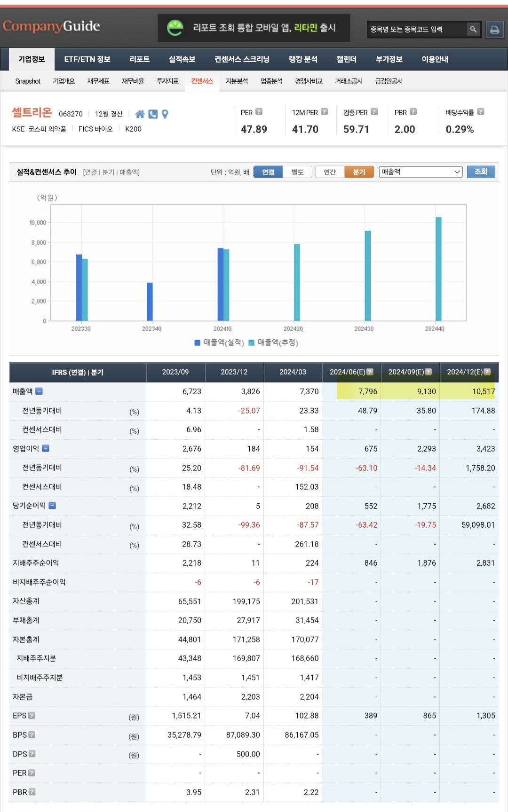This screenshot has width=508, height=812.
Task: Focus the 종목명 또는 종목코드 입력 field
Action: 416,29
